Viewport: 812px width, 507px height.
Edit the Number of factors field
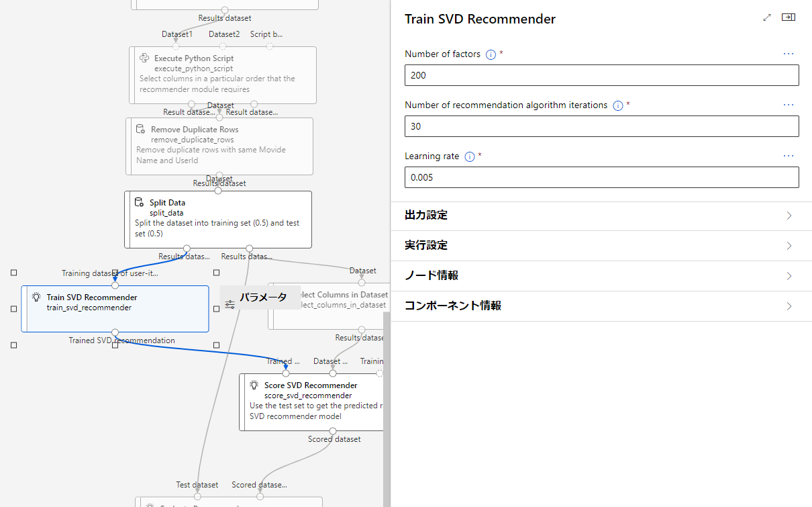601,75
